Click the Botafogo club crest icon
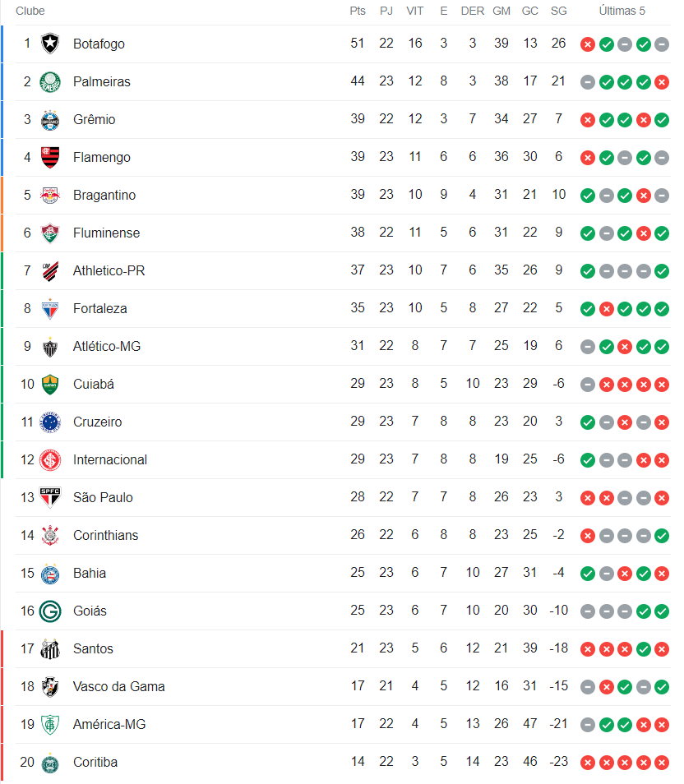The image size is (684, 784). coord(50,44)
